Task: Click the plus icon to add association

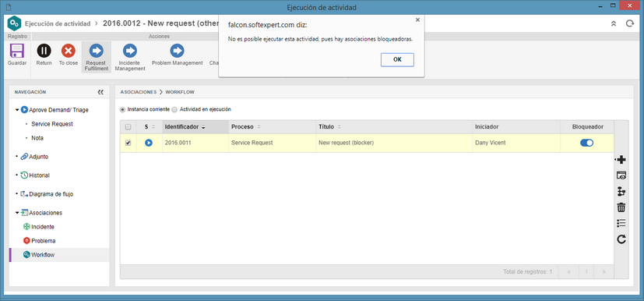Action: (x=621, y=160)
